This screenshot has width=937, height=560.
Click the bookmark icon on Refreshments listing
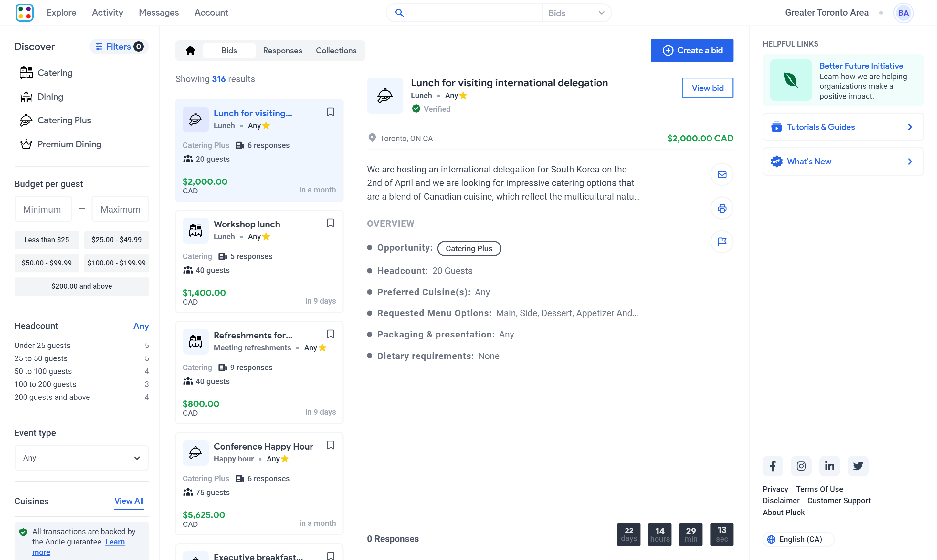click(331, 334)
